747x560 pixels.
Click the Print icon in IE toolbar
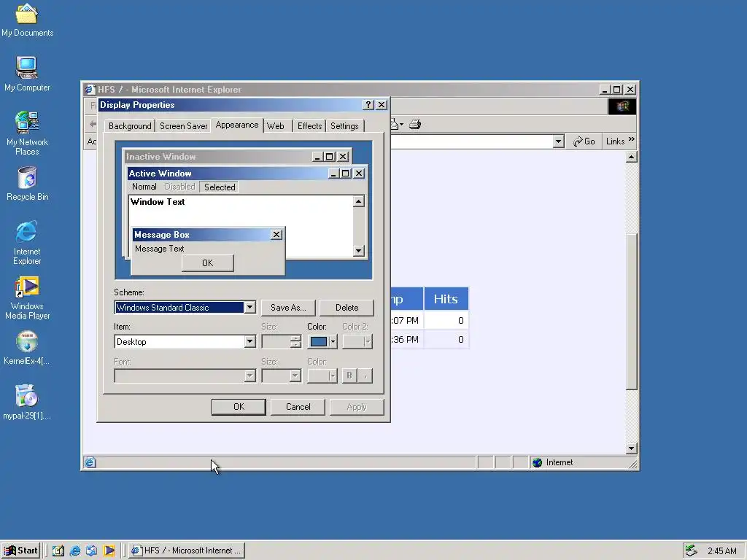(415, 125)
